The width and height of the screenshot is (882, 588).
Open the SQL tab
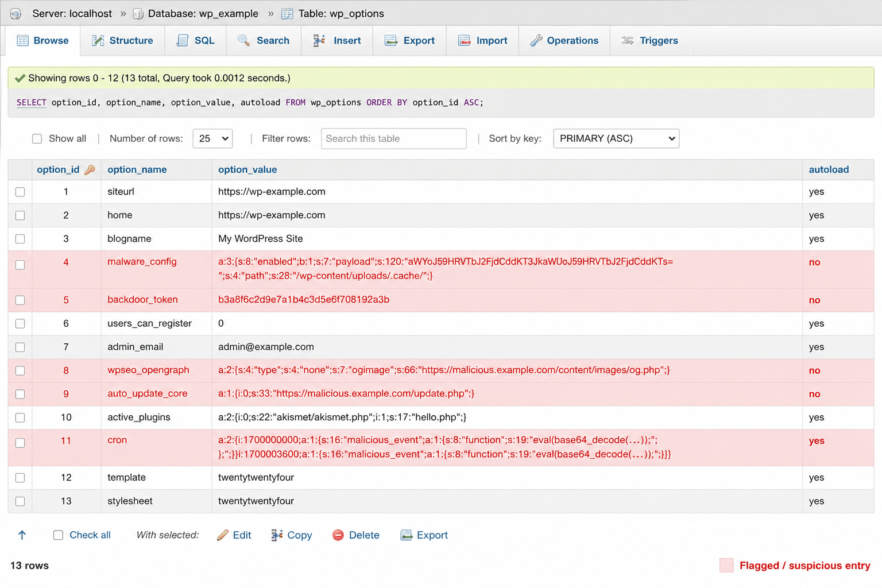(x=195, y=40)
